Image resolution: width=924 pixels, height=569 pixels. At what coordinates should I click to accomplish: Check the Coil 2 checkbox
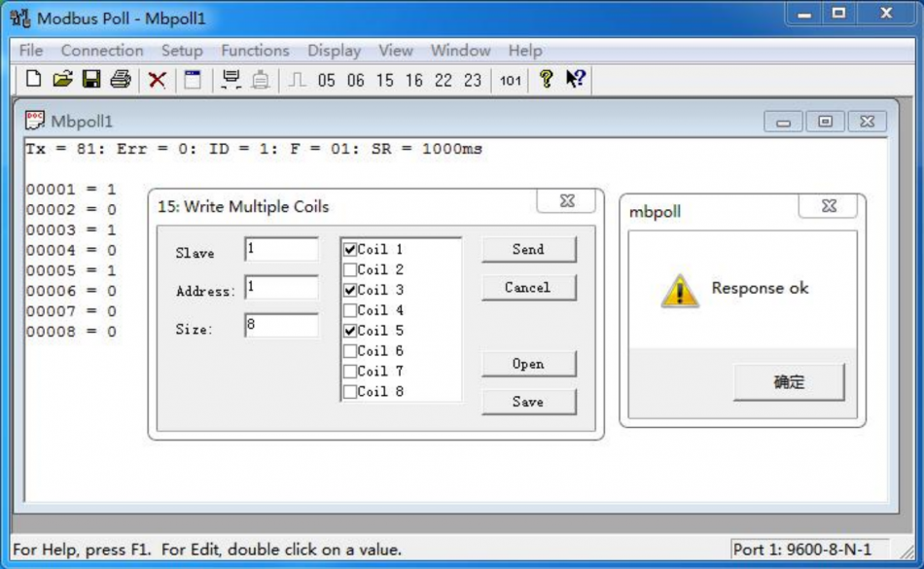point(350,269)
